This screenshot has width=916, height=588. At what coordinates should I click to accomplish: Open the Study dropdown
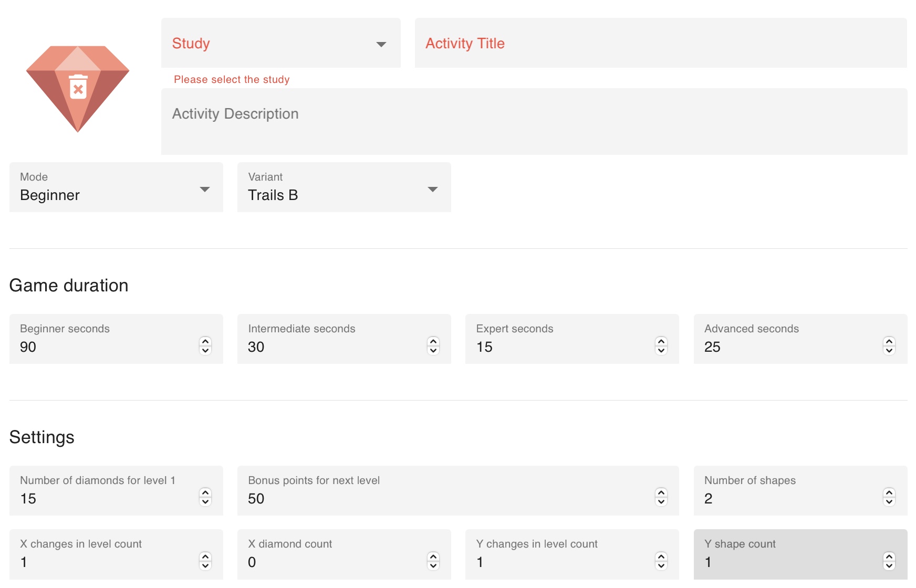(x=280, y=43)
